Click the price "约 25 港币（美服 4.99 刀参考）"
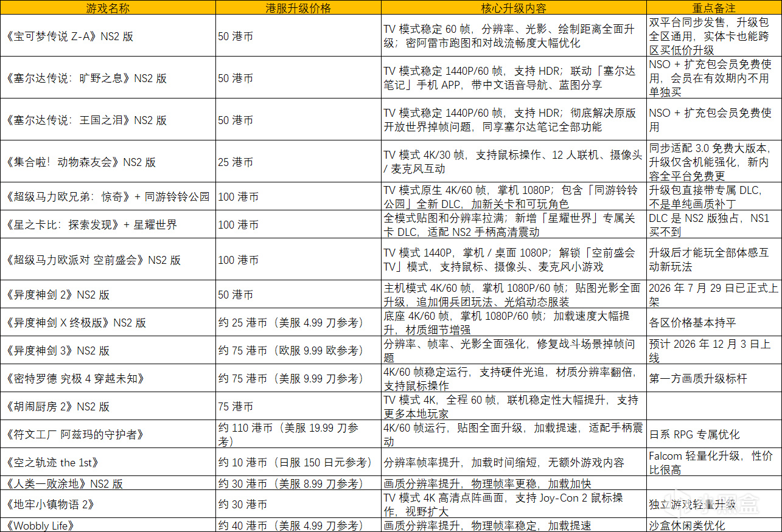The width and height of the screenshot is (782, 532). pos(299,322)
